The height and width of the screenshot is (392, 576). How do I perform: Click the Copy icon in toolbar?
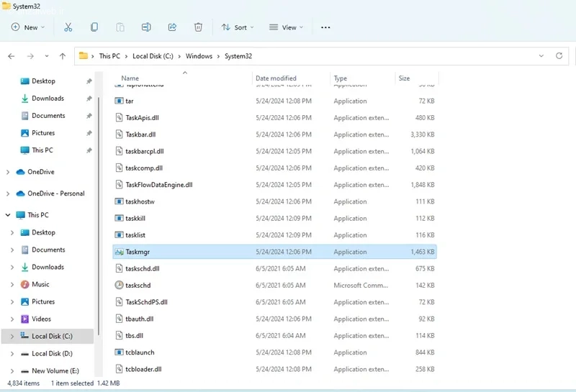[94, 27]
